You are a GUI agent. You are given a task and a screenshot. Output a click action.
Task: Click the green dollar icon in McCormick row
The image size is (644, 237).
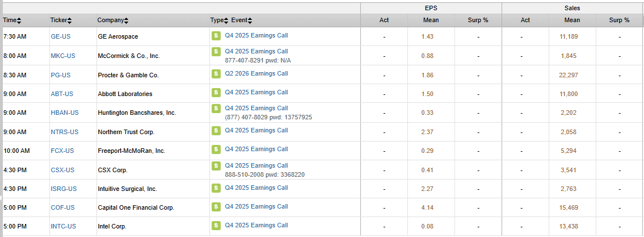(x=216, y=52)
